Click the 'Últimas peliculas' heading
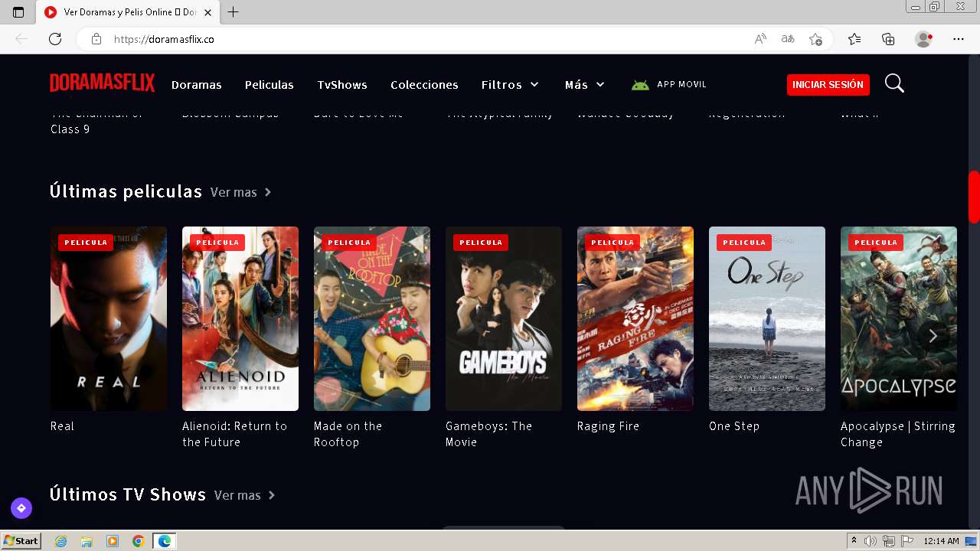This screenshot has width=980, height=551. 126,191
